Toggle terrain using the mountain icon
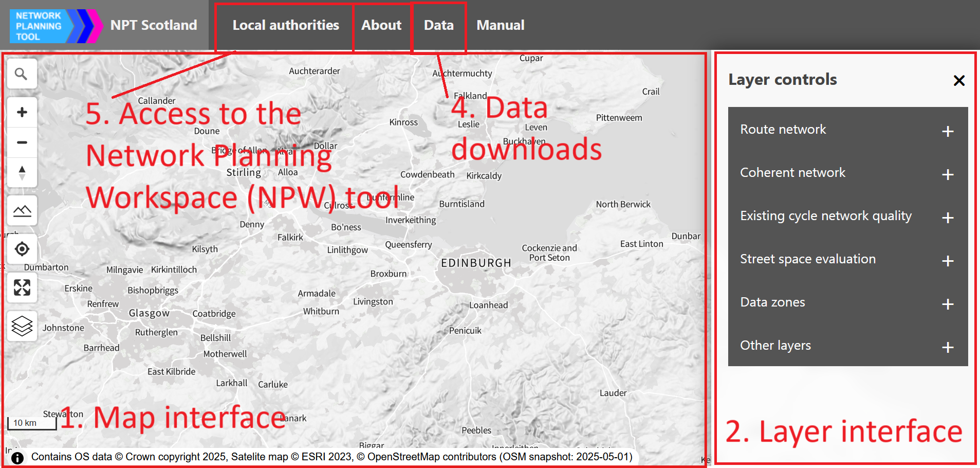This screenshot has width=980, height=468. point(22,210)
